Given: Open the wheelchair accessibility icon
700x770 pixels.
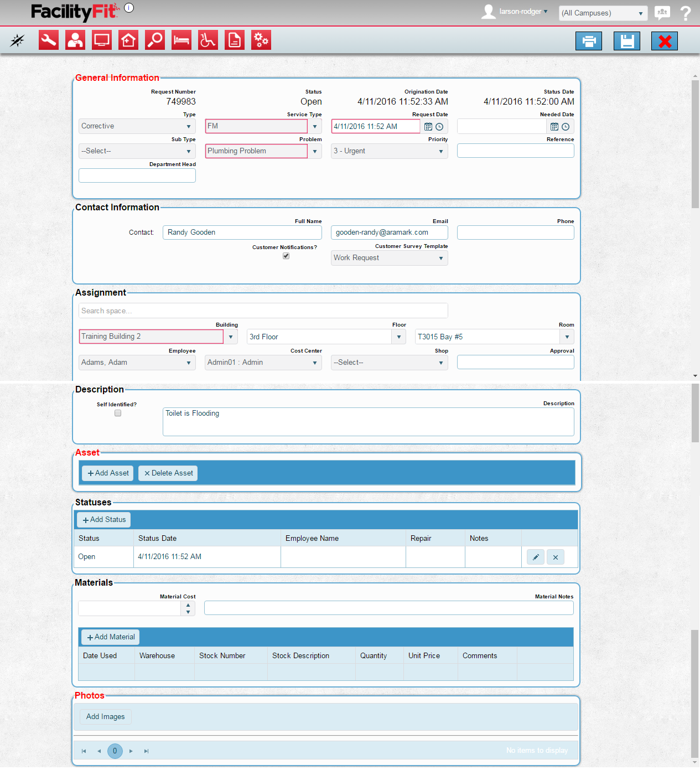Looking at the screenshot, I should coord(208,40).
